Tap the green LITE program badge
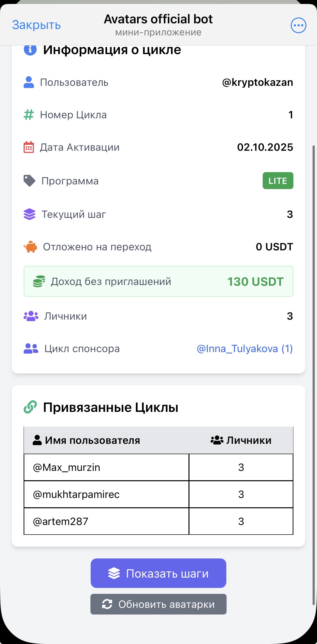This screenshot has height=644, width=317. 277,181
